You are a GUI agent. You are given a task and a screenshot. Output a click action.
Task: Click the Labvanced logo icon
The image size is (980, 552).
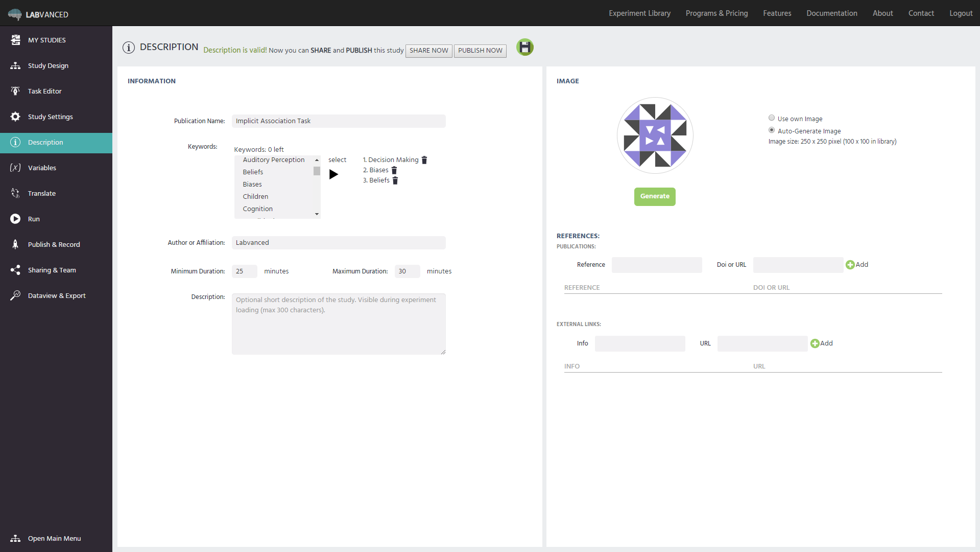[15, 14]
